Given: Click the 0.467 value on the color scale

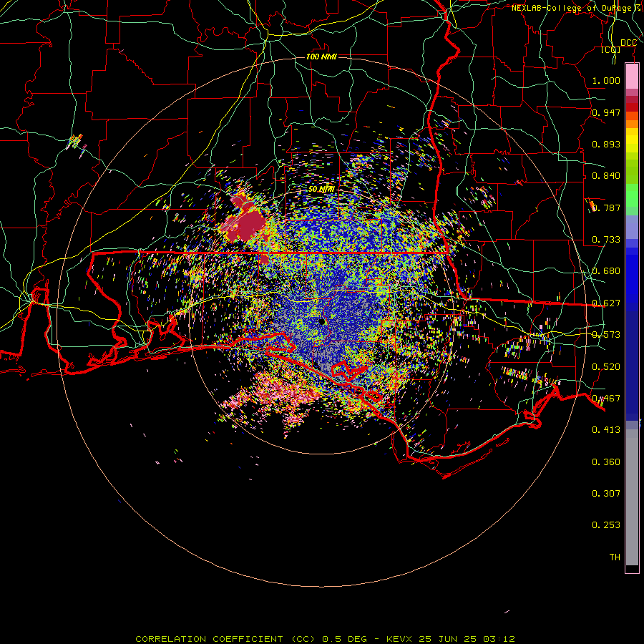Looking at the screenshot, I should [606, 399].
